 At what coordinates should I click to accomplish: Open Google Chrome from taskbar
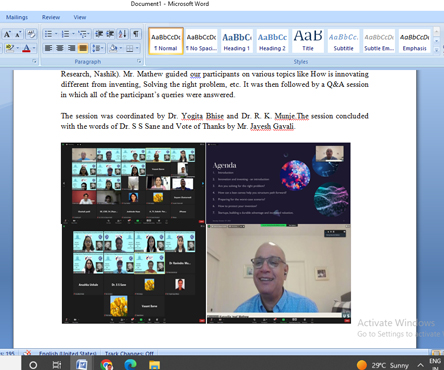point(106,365)
